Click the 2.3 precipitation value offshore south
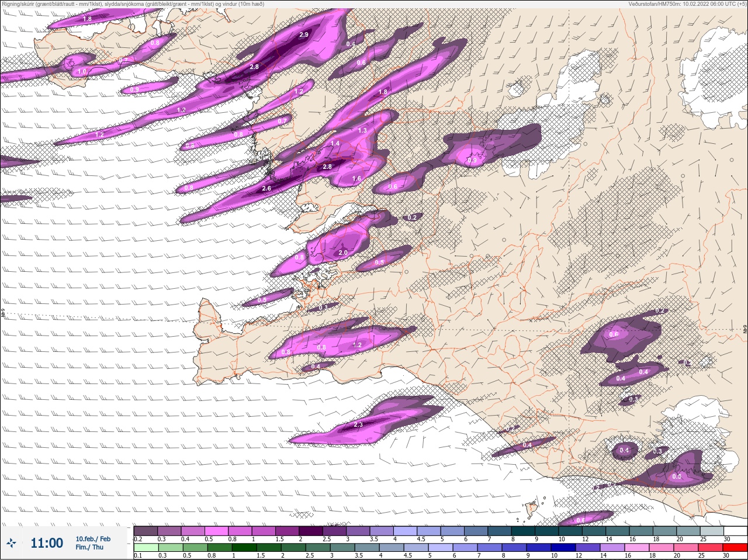 pos(358,424)
